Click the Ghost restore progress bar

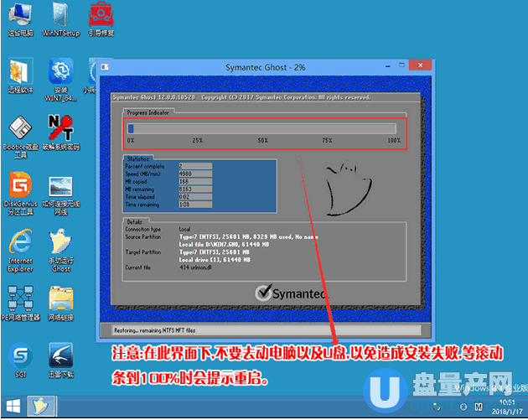(x=263, y=128)
